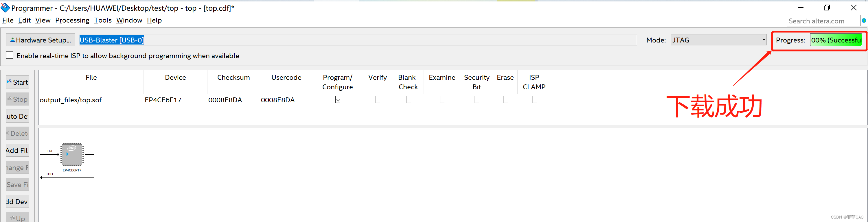Viewport: 868px width, 222px height.
Task: Click the Usercode value 0008E8DA
Action: click(278, 100)
